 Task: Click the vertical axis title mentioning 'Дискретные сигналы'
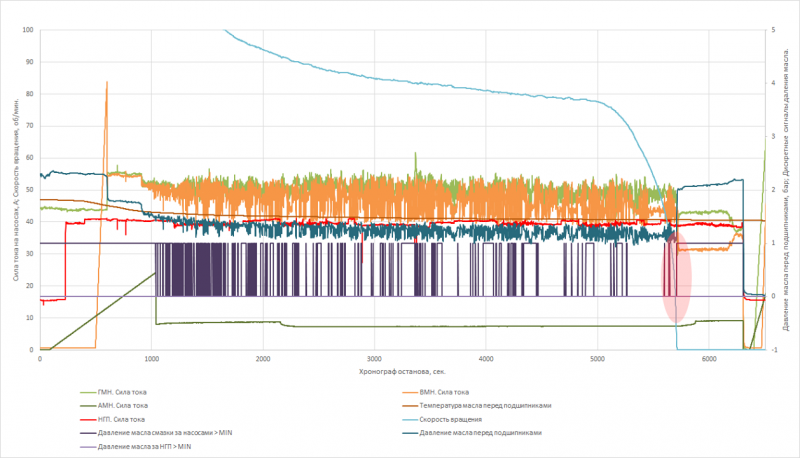[x=786, y=189]
